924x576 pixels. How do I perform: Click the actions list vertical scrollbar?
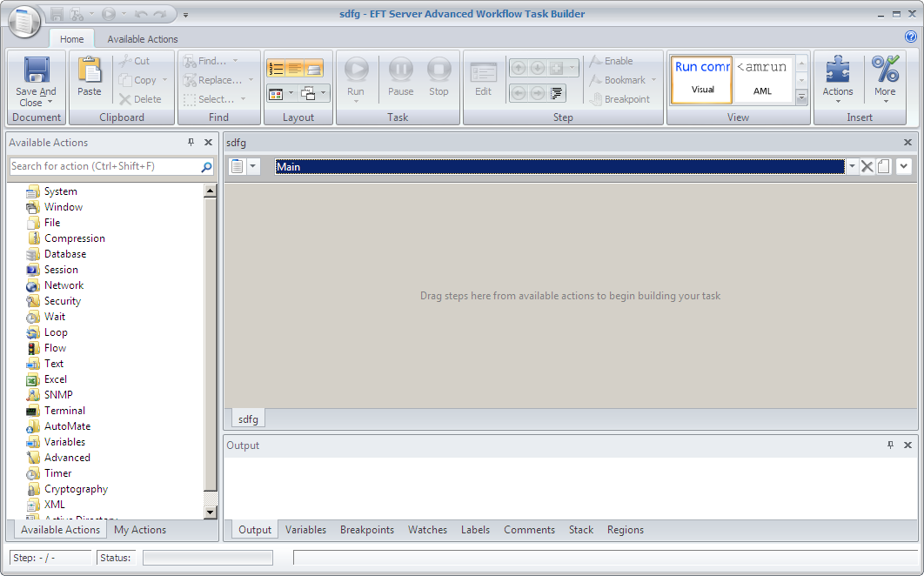pyautogui.click(x=211, y=348)
